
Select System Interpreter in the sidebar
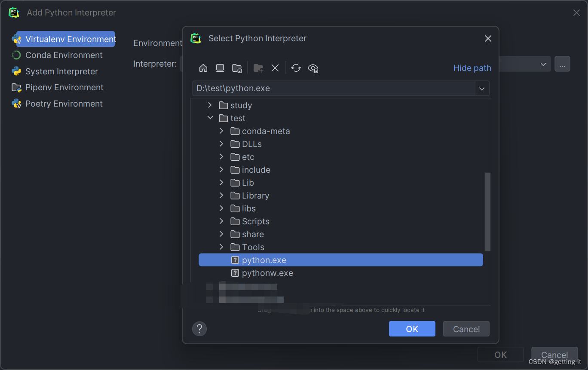(x=55, y=71)
